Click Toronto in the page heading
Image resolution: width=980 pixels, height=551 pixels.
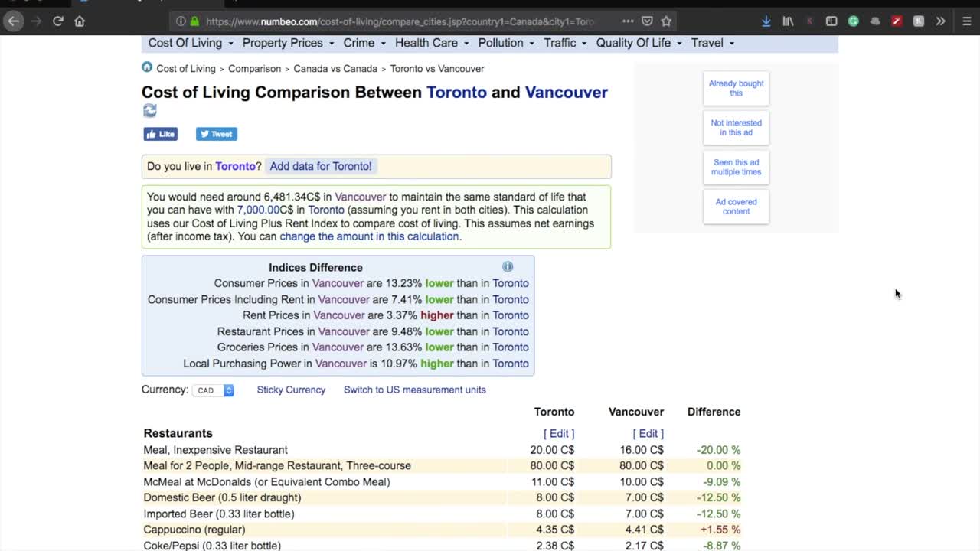(456, 93)
